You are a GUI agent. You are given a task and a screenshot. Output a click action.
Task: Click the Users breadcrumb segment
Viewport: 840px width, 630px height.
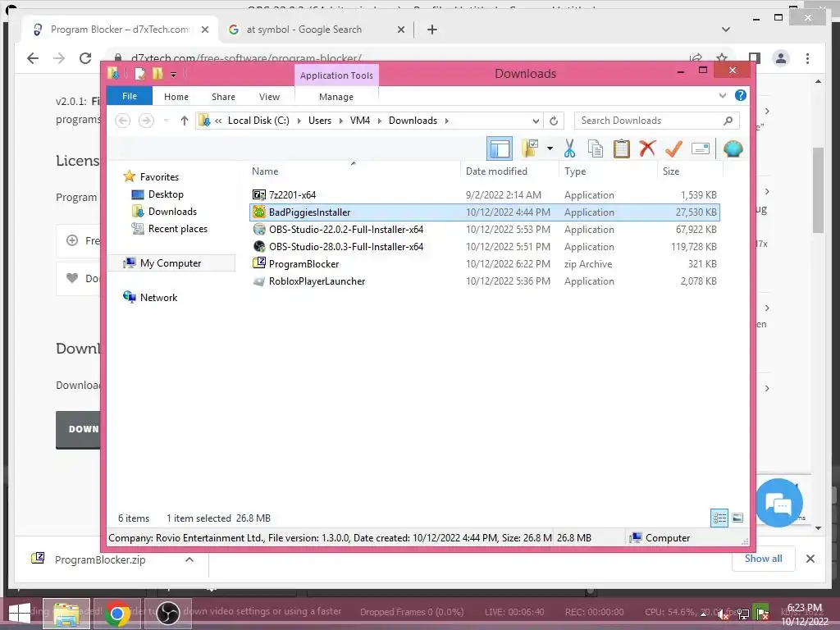pyautogui.click(x=320, y=121)
